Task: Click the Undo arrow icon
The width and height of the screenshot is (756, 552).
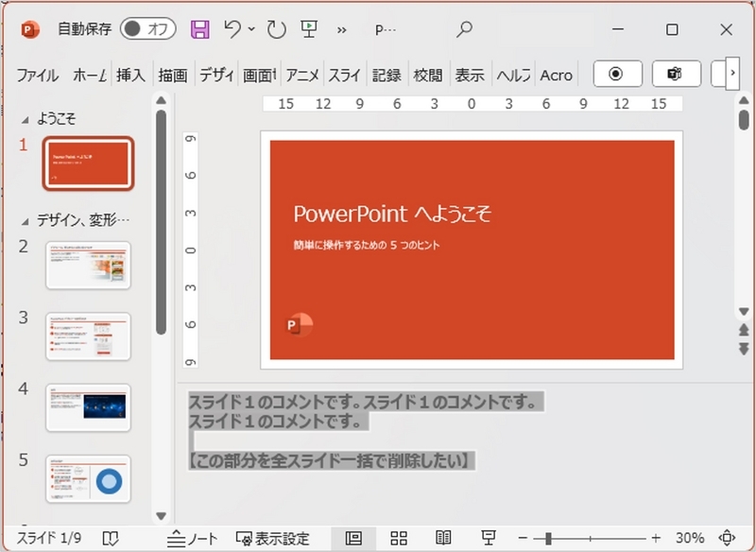Action: point(232,29)
